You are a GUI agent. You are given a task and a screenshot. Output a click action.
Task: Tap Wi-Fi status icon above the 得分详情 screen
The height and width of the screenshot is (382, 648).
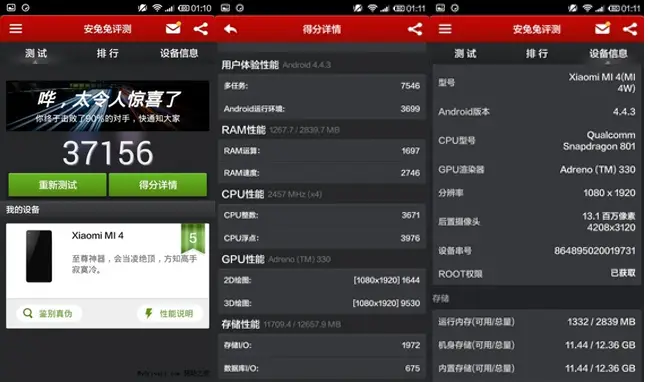[372, 8]
